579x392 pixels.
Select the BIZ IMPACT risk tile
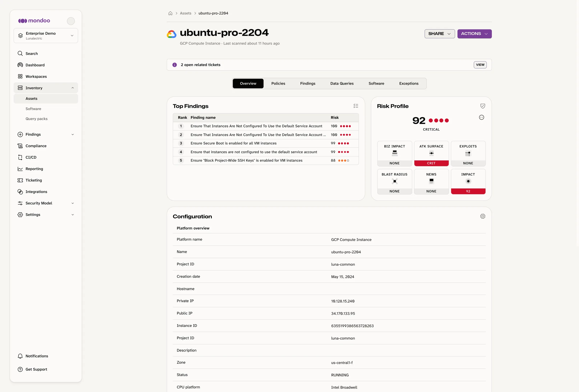point(394,154)
